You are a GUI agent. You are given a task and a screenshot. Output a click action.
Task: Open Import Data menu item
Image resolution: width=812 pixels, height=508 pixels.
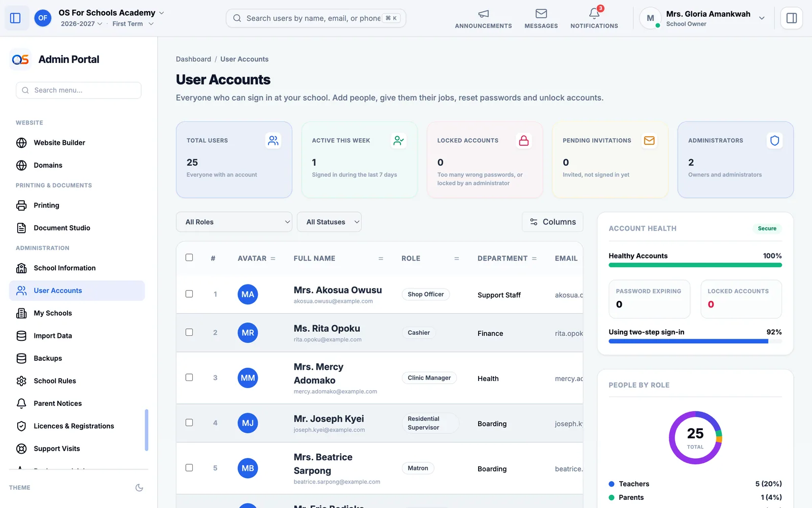coord(77,336)
